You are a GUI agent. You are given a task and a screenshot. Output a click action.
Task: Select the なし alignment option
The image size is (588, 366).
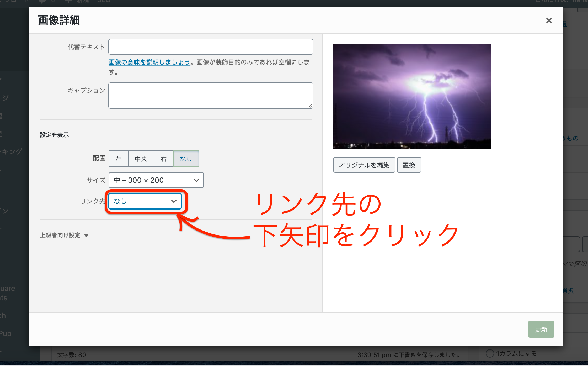click(x=186, y=159)
